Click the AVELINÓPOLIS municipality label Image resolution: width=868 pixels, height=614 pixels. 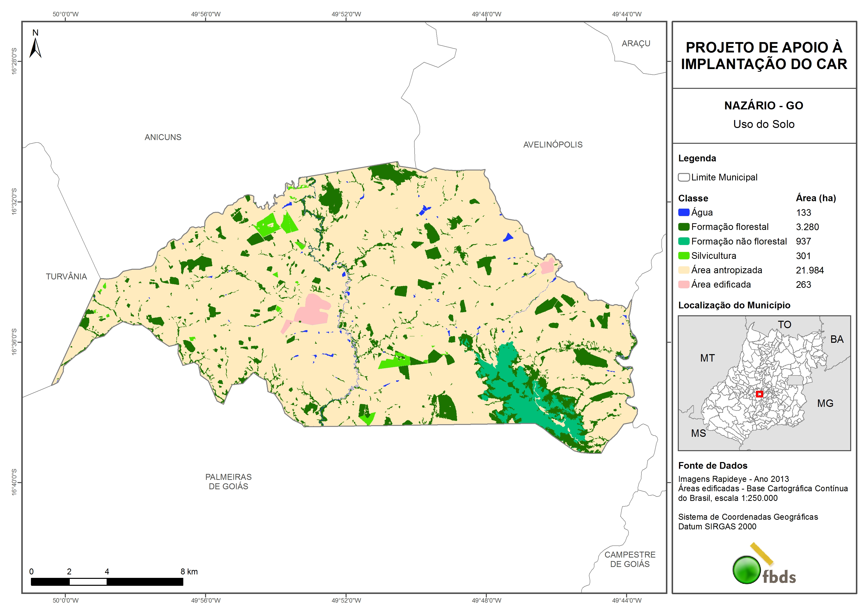pos(553,145)
